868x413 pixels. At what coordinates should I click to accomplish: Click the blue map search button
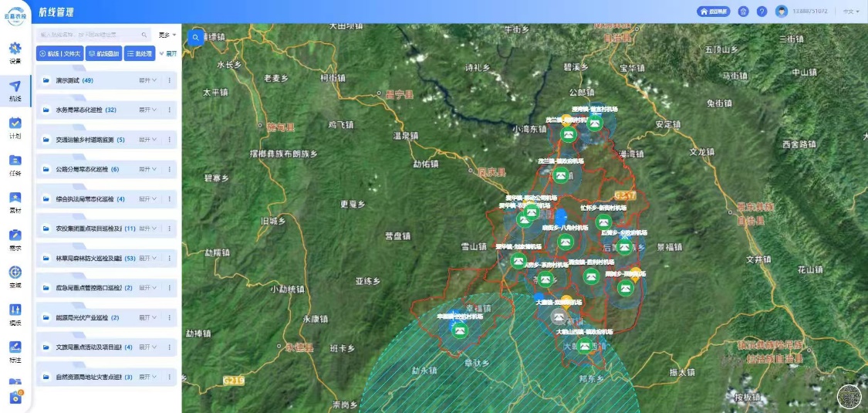pyautogui.click(x=196, y=36)
